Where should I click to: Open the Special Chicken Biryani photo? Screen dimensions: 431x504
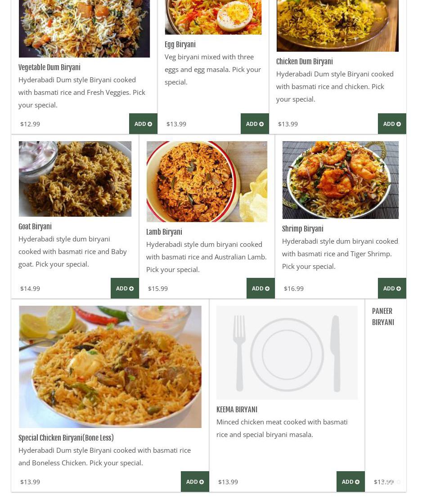(110, 367)
